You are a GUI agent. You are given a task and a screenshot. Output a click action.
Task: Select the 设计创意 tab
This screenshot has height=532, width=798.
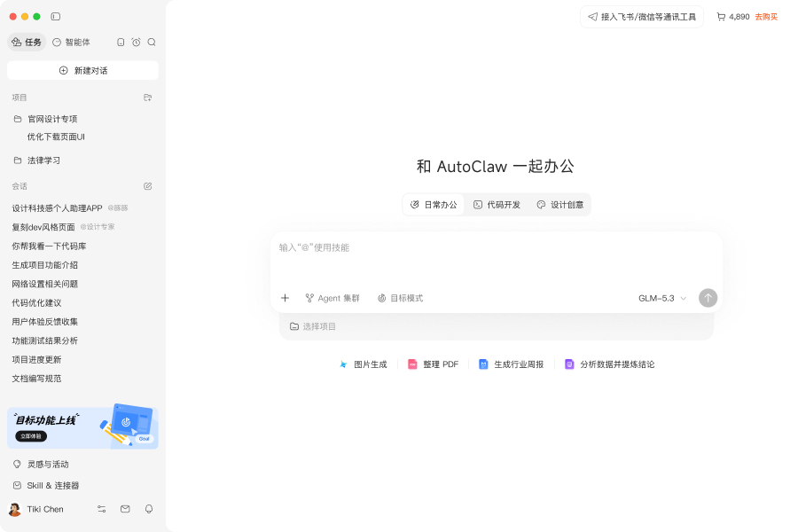559,205
